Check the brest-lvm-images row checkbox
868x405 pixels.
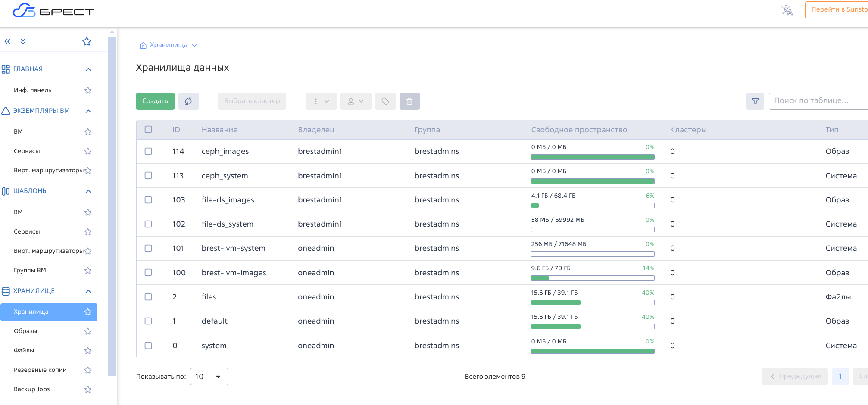148,272
